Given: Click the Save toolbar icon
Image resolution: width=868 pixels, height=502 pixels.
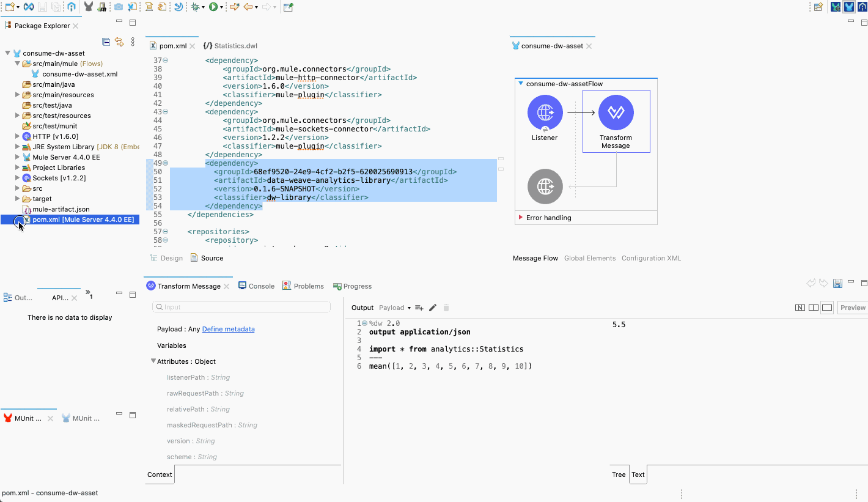Looking at the screenshot, I should [x=43, y=7].
